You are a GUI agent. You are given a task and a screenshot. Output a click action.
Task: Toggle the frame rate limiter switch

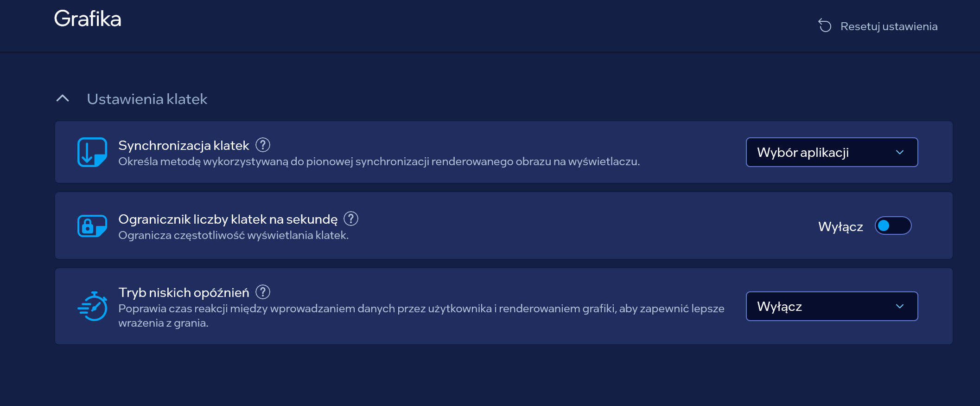[x=893, y=226]
